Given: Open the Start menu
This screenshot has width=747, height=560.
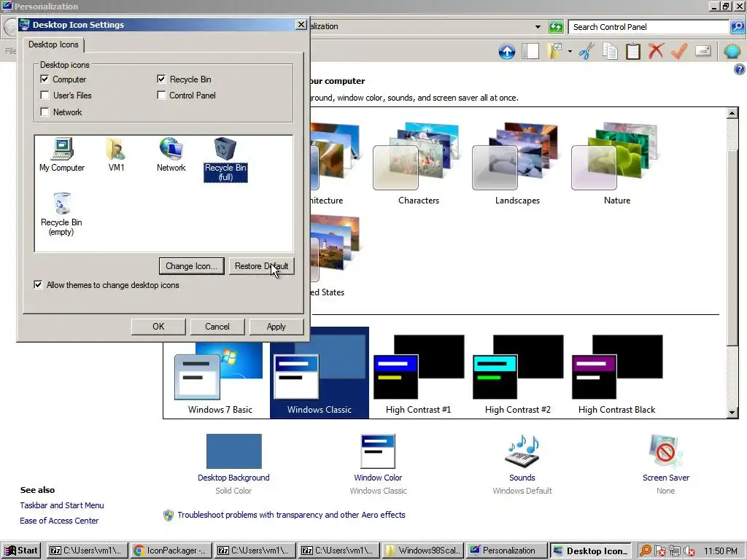Looking at the screenshot, I should (21, 551).
